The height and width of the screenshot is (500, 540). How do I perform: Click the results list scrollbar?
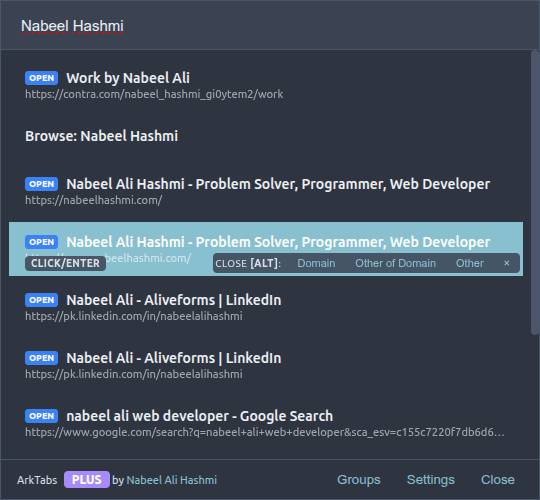(535, 193)
